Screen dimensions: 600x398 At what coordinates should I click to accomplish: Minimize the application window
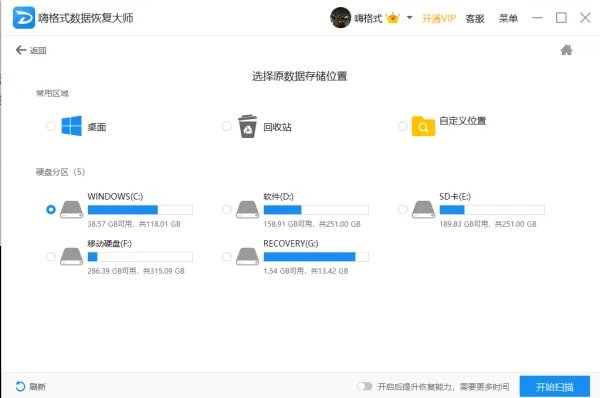coord(537,18)
